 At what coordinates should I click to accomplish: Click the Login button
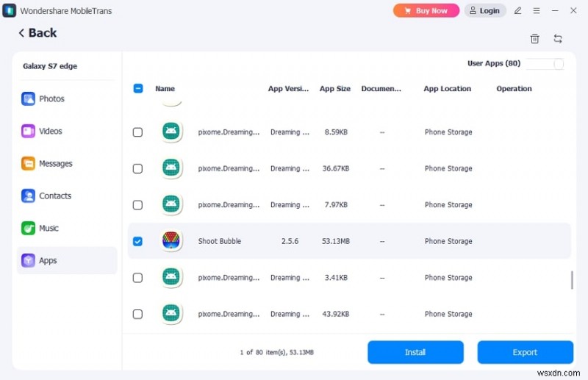coord(485,10)
